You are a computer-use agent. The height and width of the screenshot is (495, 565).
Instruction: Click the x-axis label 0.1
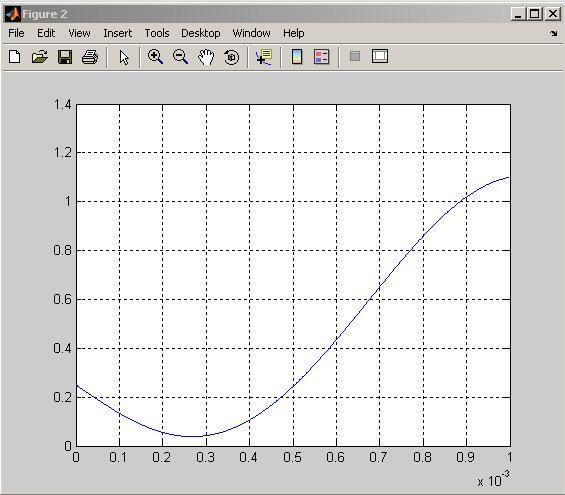tap(118, 457)
